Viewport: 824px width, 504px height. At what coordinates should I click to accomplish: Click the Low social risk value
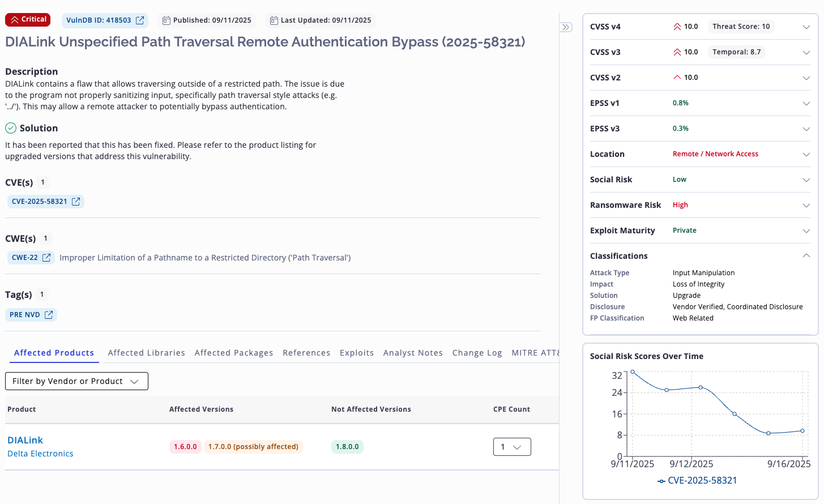(x=679, y=180)
